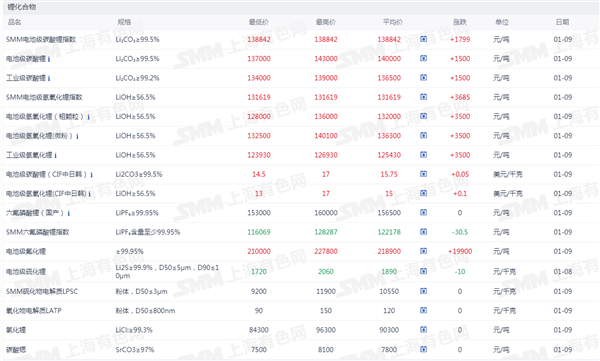This screenshot has width=600, height=361.
Task: Select the change value +3685
Action: tap(460, 97)
